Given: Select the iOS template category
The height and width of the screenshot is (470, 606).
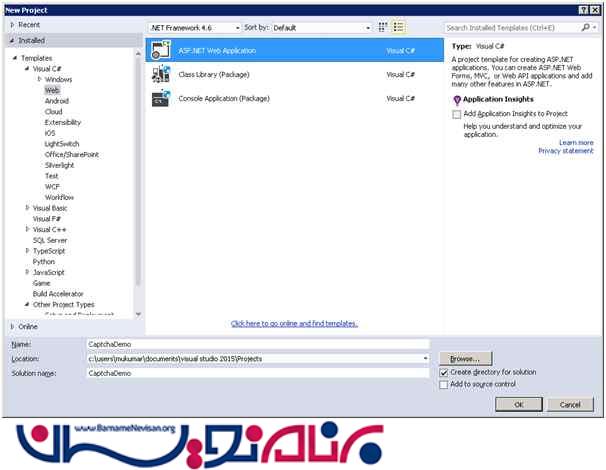Looking at the screenshot, I should 50,133.
